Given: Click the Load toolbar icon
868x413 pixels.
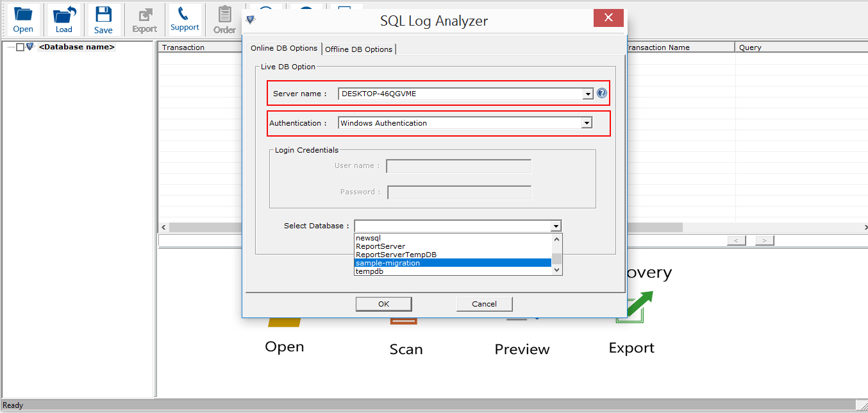Looking at the screenshot, I should 64,19.
